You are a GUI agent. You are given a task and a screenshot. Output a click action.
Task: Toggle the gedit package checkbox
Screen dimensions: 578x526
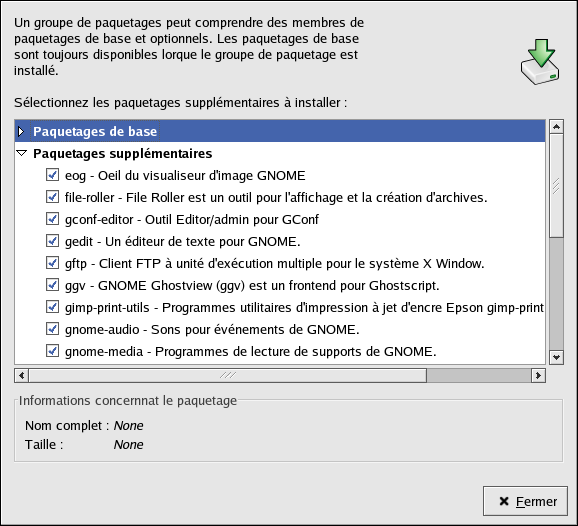pyautogui.click(x=52, y=241)
